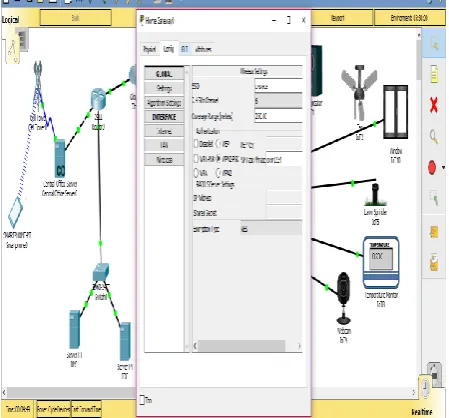Click the Viewport button in the workspace bar
The width and height of the screenshot is (449, 418).
(337, 18)
